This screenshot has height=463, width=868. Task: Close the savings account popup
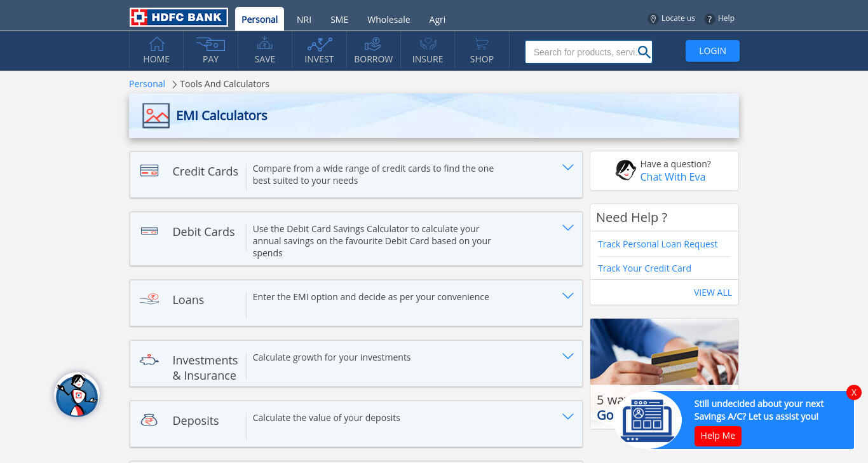click(854, 392)
